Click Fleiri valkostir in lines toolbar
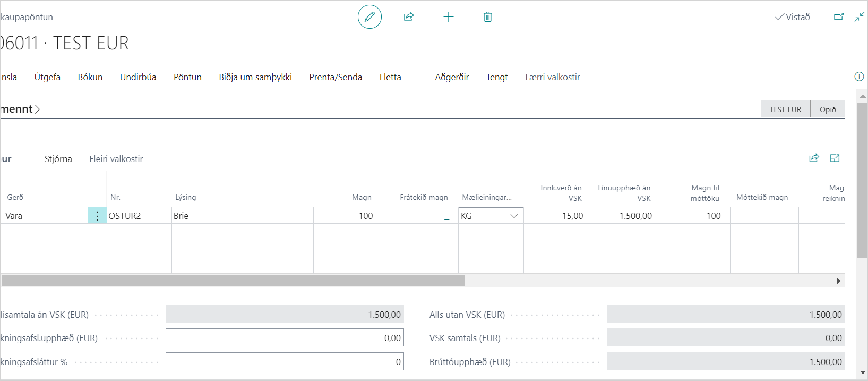Screen dimensions: 868x381 (116, 159)
